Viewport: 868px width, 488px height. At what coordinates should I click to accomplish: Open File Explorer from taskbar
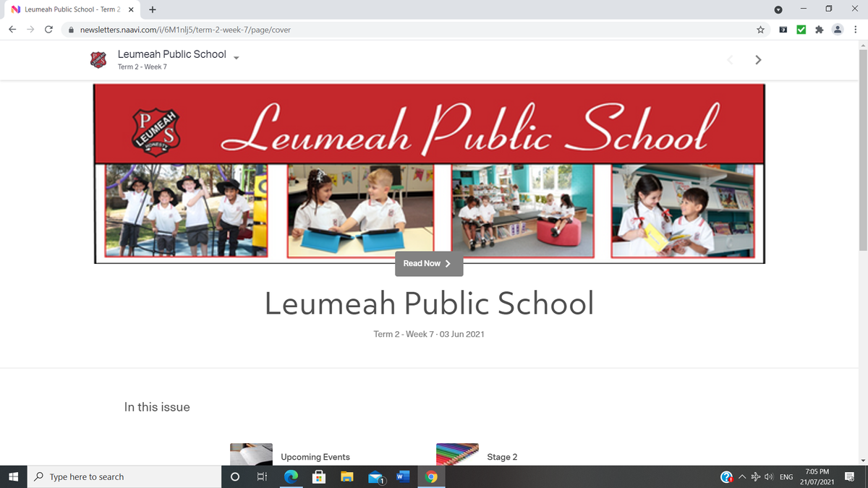coord(346,476)
